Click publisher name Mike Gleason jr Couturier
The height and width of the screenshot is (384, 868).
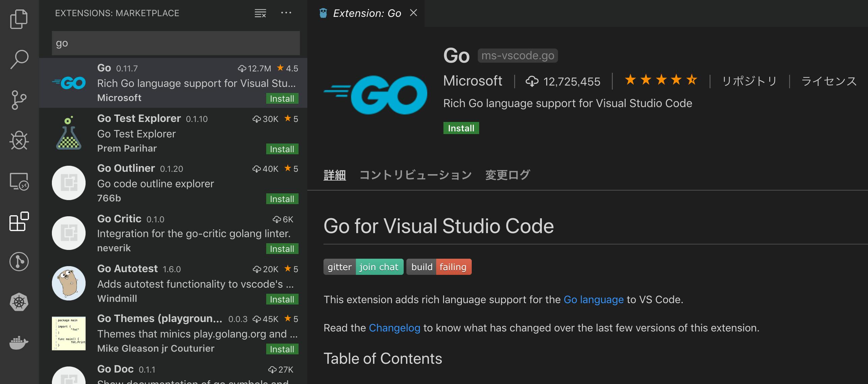(x=156, y=348)
